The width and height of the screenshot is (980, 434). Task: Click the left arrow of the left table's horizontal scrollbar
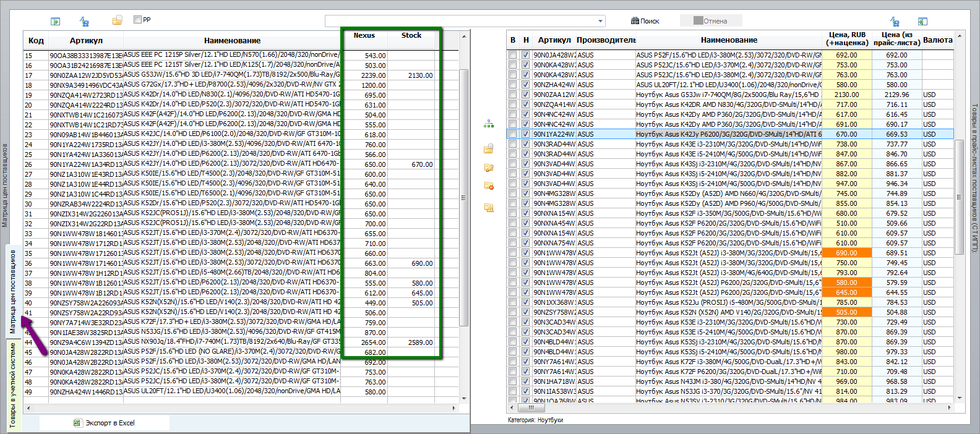tap(28, 408)
